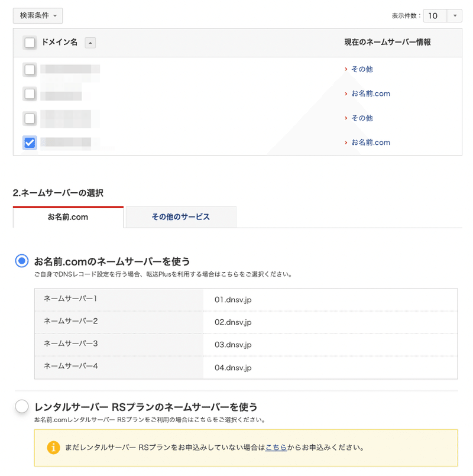Click the ネームサーバー1 label cell
Image resolution: width=473 pixels, height=476 pixels.
(119, 300)
